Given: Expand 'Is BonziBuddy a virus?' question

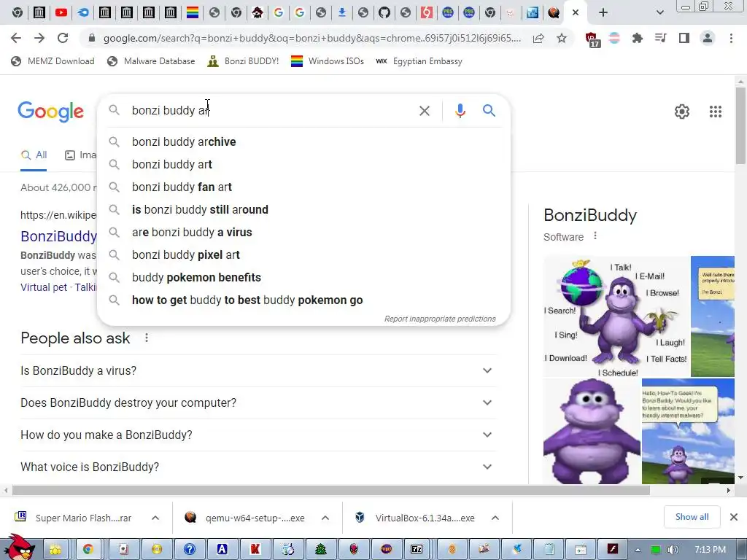Looking at the screenshot, I should 258,370.
